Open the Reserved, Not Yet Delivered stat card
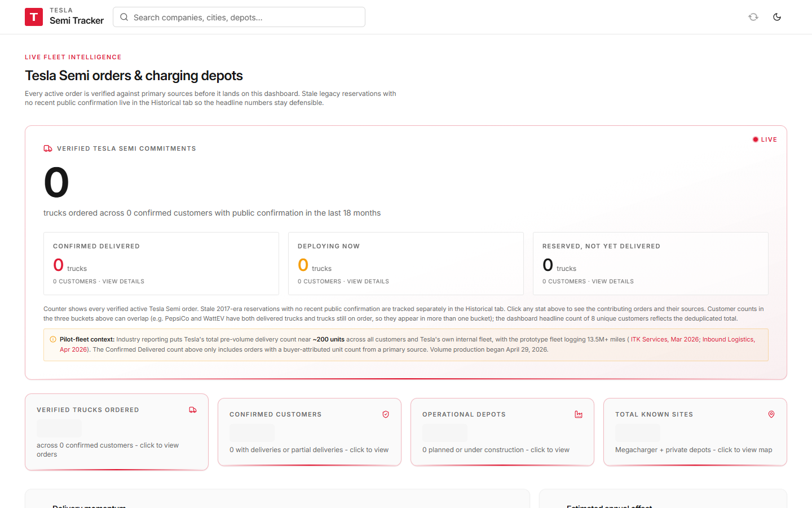This screenshot has width=812, height=508. point(651,264)
